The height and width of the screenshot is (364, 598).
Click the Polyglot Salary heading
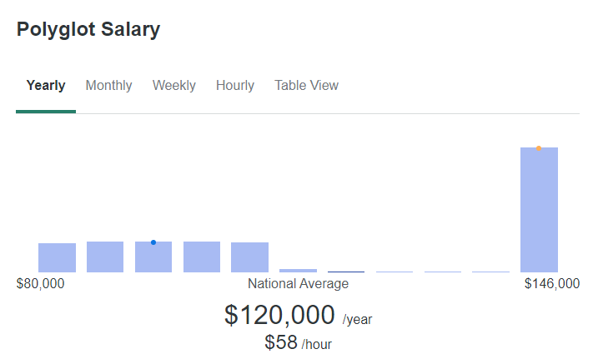(88, 30)
